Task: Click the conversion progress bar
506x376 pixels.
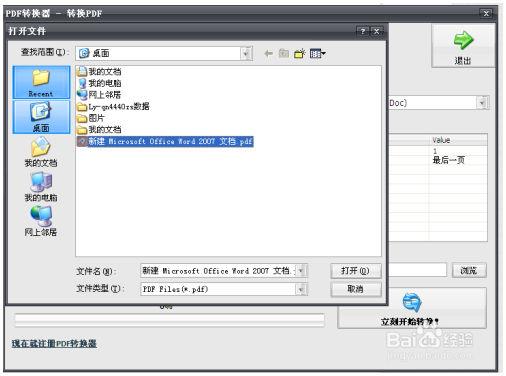Action: coord(169,320)
